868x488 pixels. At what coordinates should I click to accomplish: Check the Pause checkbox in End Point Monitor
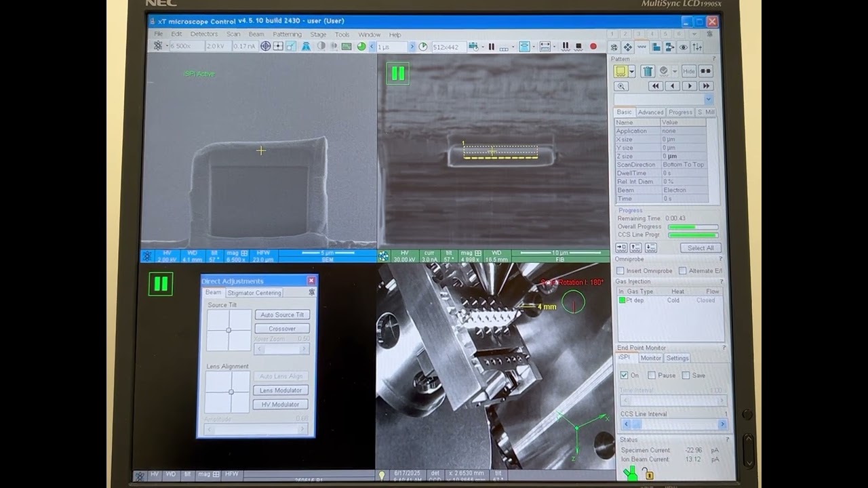click(x=652, y=375)
